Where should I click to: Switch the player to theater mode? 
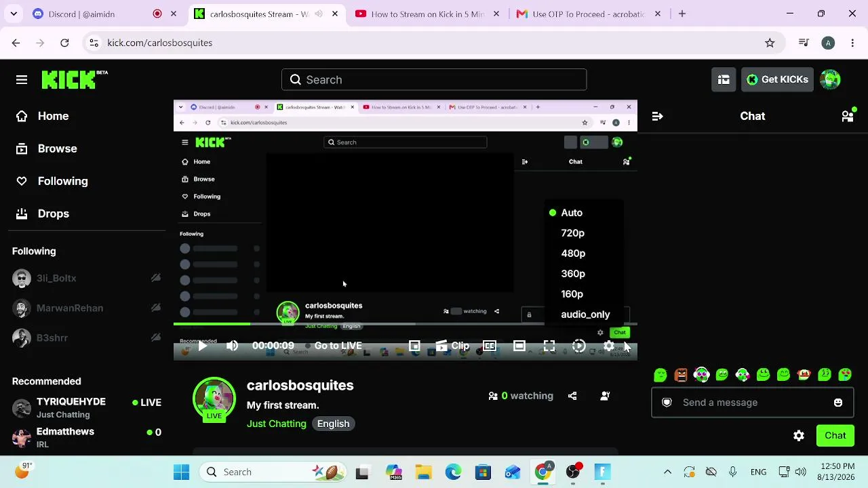click(519, 346)
